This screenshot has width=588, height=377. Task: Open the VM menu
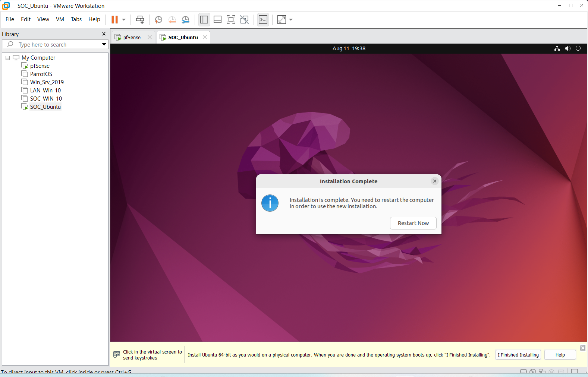[x=60, y=19]
